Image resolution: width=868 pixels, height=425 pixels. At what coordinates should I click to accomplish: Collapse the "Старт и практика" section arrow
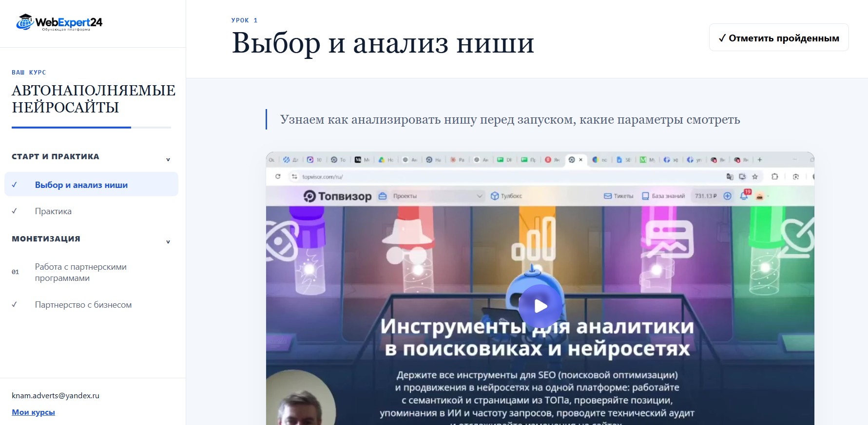click(x=168, y=159)
